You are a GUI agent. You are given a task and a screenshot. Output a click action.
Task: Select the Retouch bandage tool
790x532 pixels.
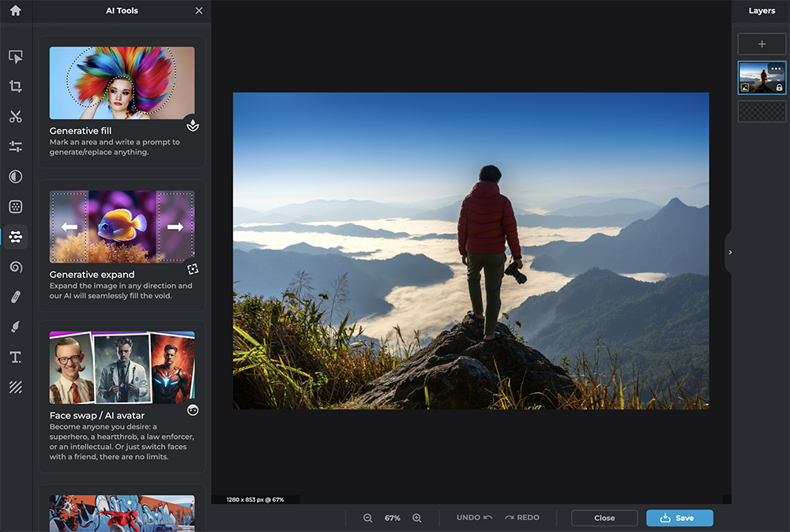point(16,297)
